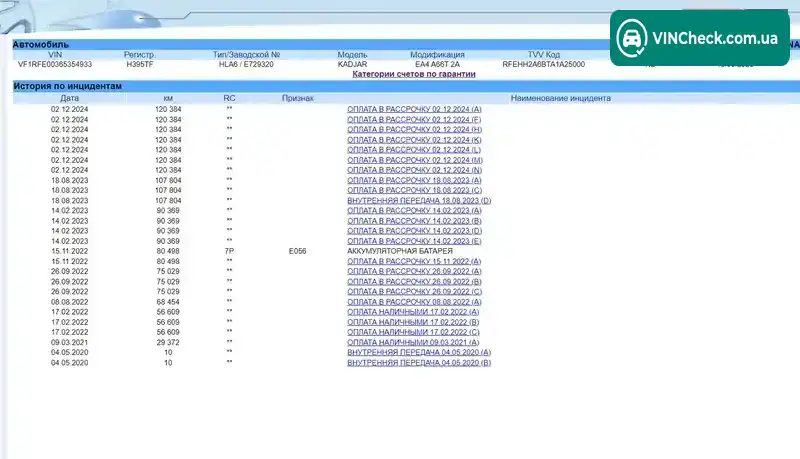
Task: Click the 'АККУМУЛЯТОРНАЯ БАТАРЕЯ' incident text
Action: point(400,251)
